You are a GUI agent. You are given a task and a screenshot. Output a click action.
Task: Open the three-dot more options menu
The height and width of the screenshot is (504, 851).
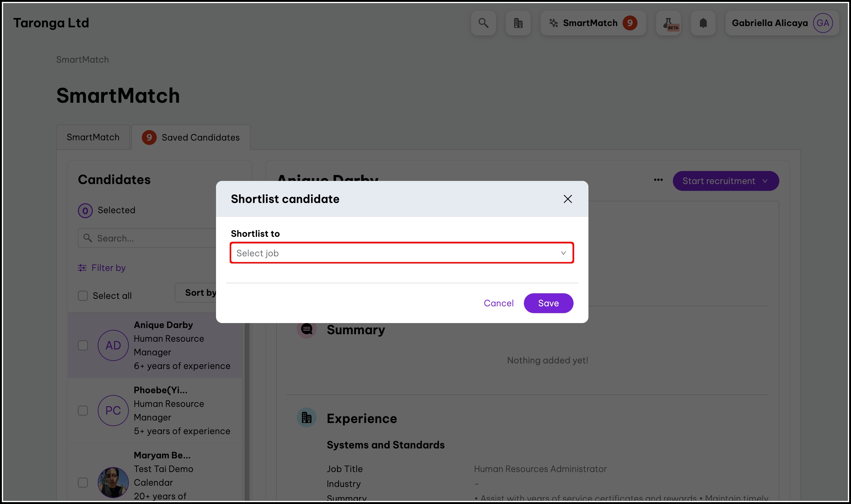[x=658, y=180]
